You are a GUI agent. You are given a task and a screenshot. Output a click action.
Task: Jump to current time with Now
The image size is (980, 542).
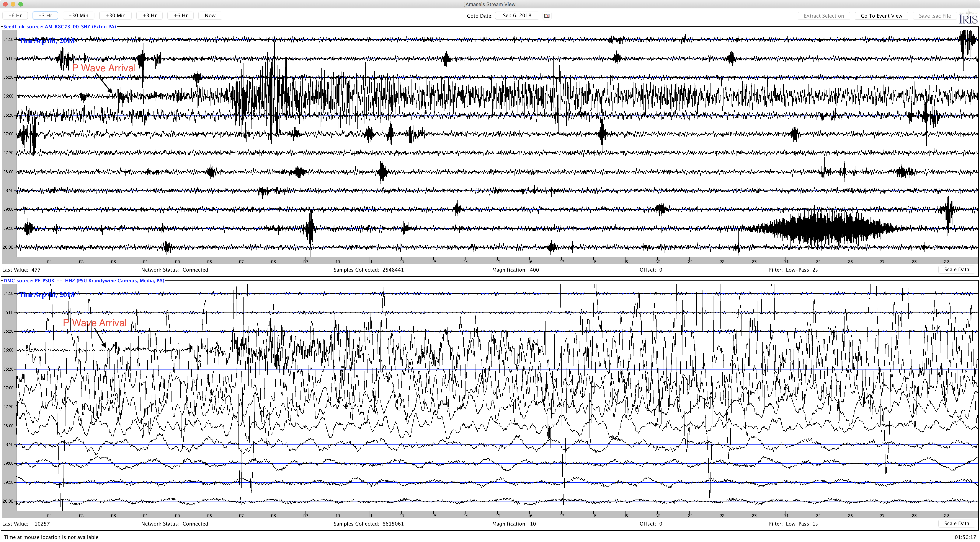coord(210,15)
